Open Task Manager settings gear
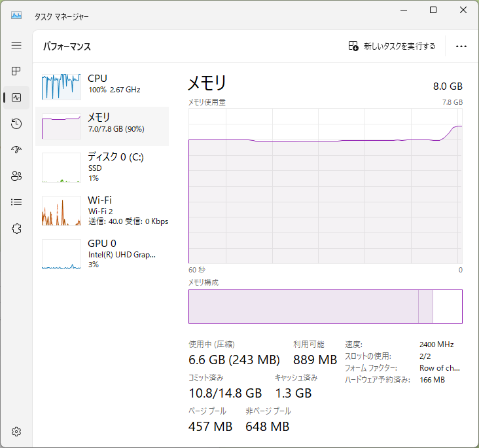Viewport: 479px width, 448px height. (16, 432)
